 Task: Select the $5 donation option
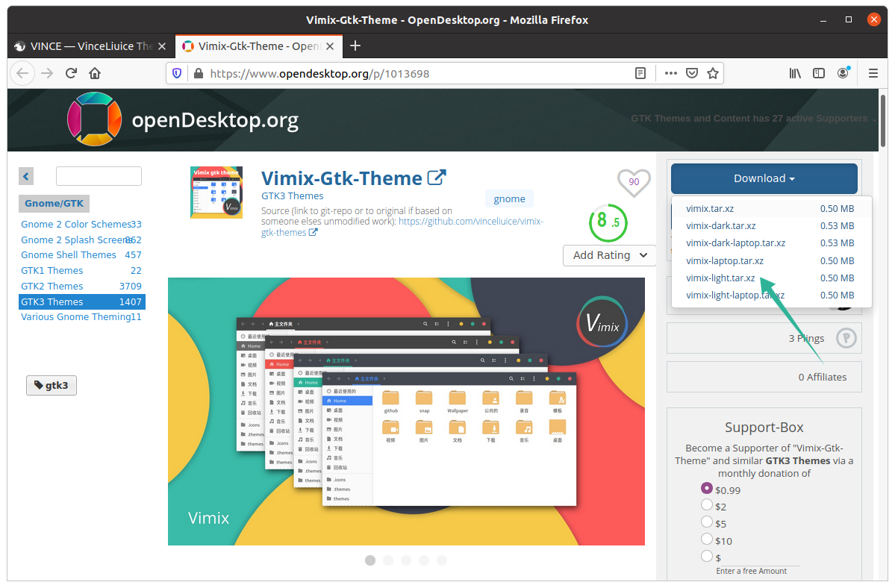(x=707, y=522)
